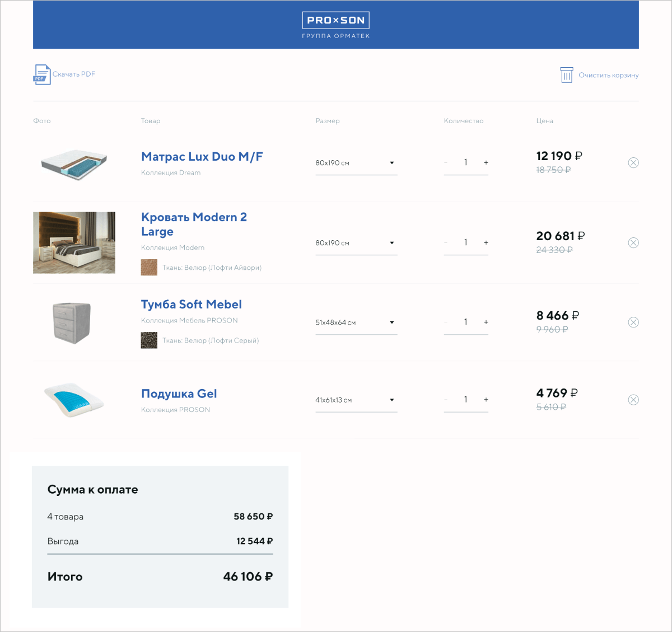Expand the 41x61x13 см size dropdown
The image size is (672, 632).
pos(356,400)
